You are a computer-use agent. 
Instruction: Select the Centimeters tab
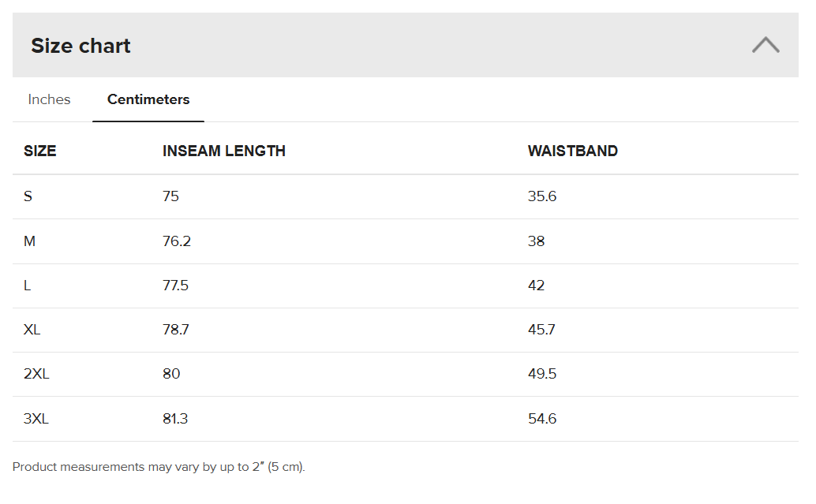(x=148, y=99)
